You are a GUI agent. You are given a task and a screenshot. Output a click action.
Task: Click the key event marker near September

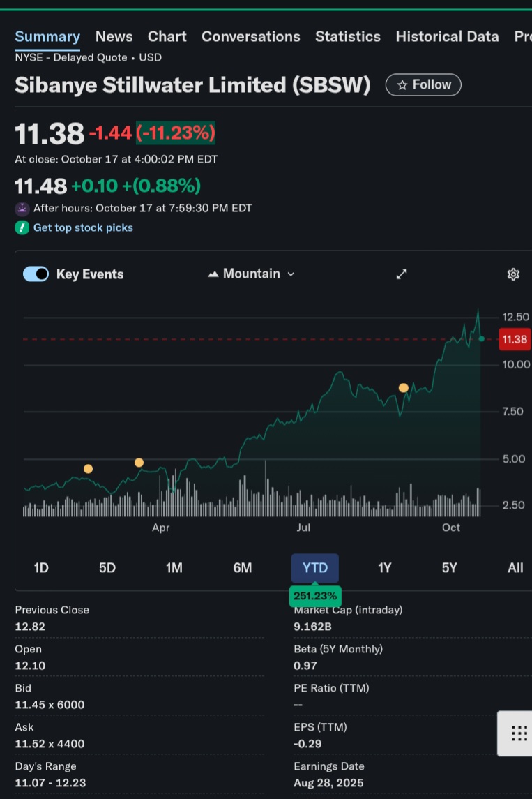[x=403, y=388]
